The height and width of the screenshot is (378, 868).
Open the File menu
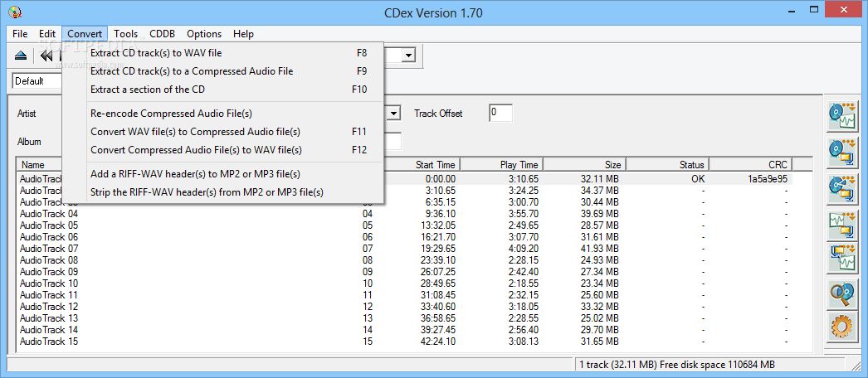tap(20, 34)
